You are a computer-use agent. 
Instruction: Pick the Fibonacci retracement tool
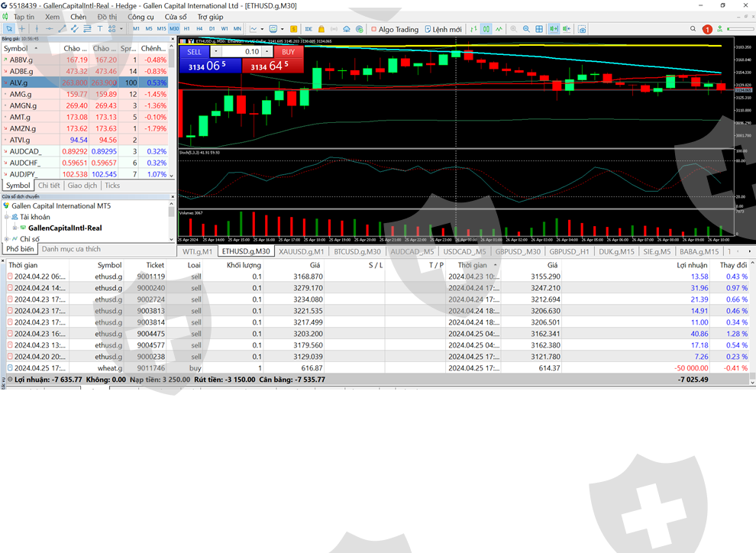pos(87,29)
